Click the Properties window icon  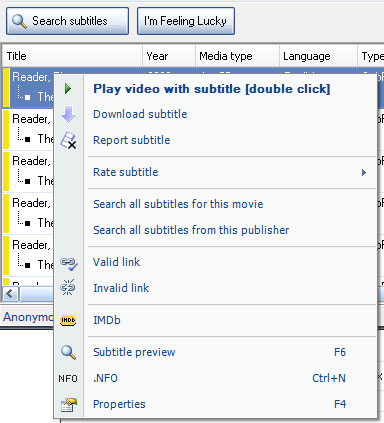point(69,405)
